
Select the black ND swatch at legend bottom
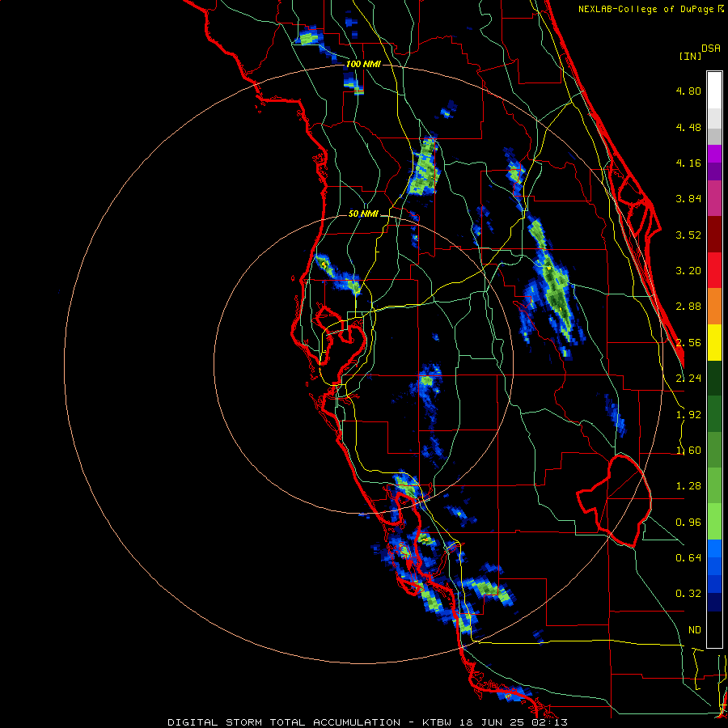tap(714, 629)
